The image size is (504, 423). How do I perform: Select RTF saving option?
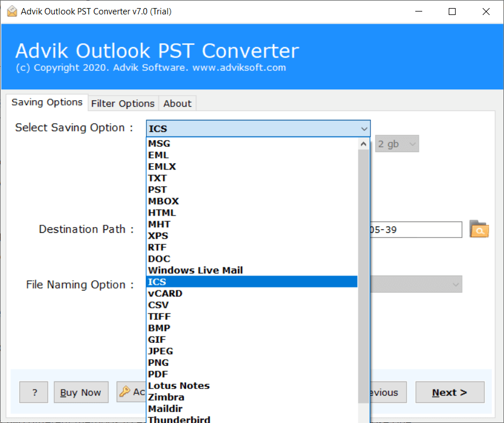tap(252, 247)
